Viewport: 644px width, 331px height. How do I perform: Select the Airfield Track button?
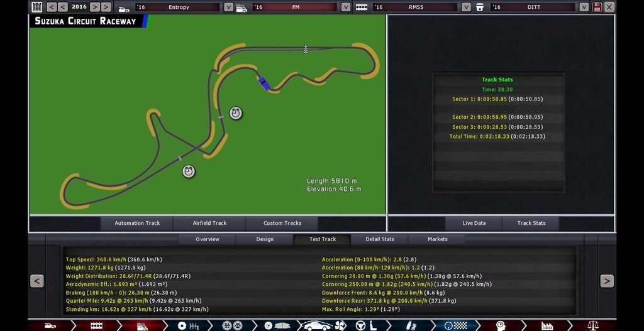click(x=209, y=223)
